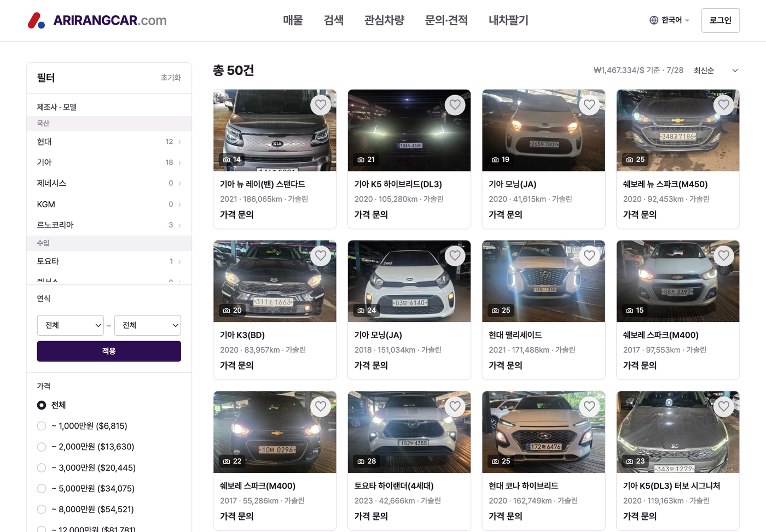Open the 28 photos badge on 하이랜더
Viewport: 766px width, 532px height.
pyautogui.click(x=367, y=461)
